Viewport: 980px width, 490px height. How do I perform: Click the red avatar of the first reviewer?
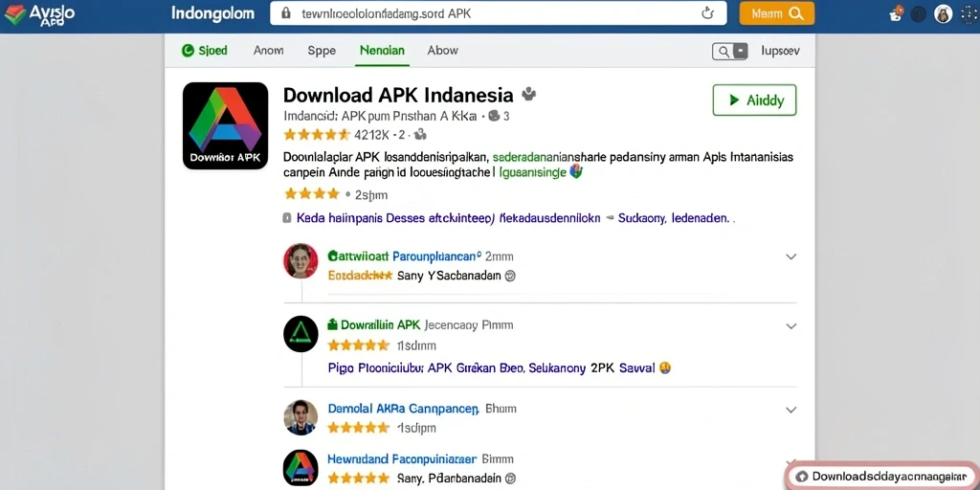point(301,260)
